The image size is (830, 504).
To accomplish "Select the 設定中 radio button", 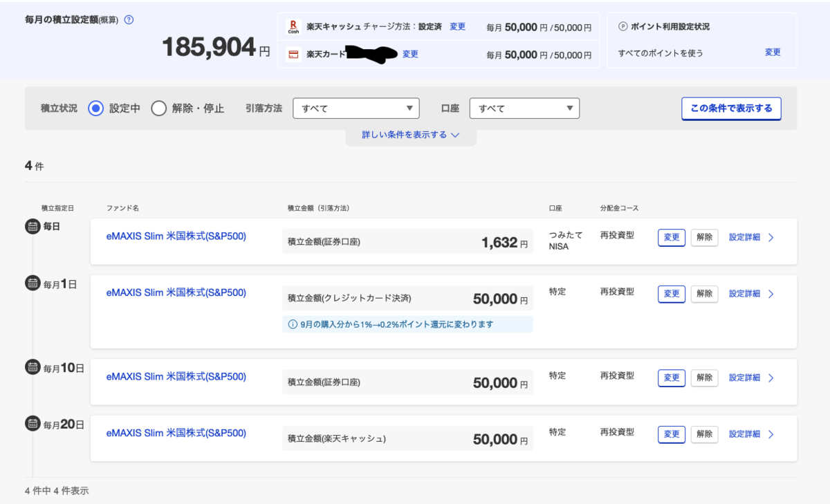I will [96, 108].
